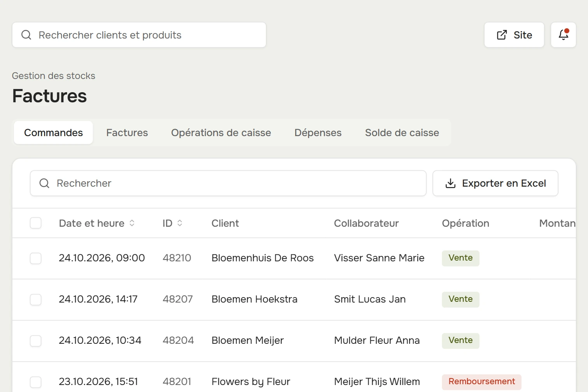The height and width of the screenshot is (392, 588).
Task: Sort by ID column arrows
Action: click(x=180, y=223)
